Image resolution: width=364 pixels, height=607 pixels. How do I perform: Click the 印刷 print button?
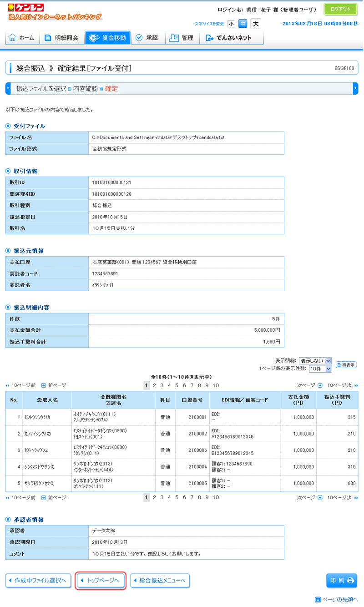pyautogui.click(x=342, y=581)
